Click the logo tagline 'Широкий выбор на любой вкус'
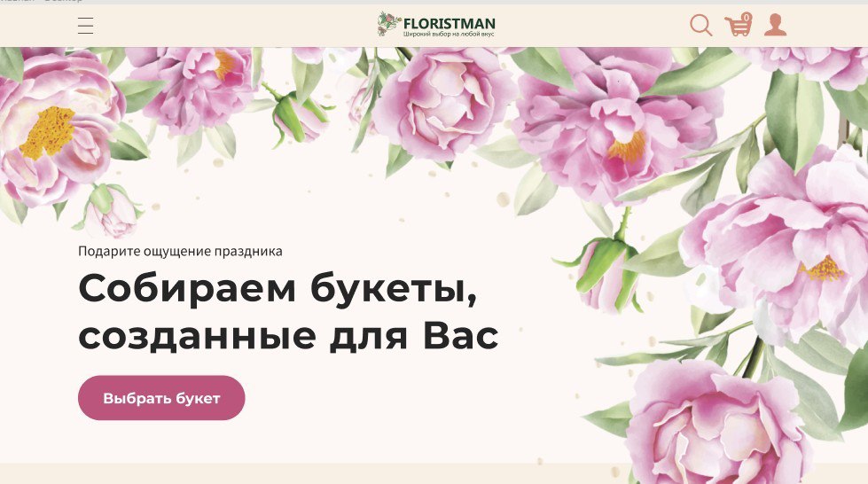Screen dimensions: 868x484 pos(449,35)
